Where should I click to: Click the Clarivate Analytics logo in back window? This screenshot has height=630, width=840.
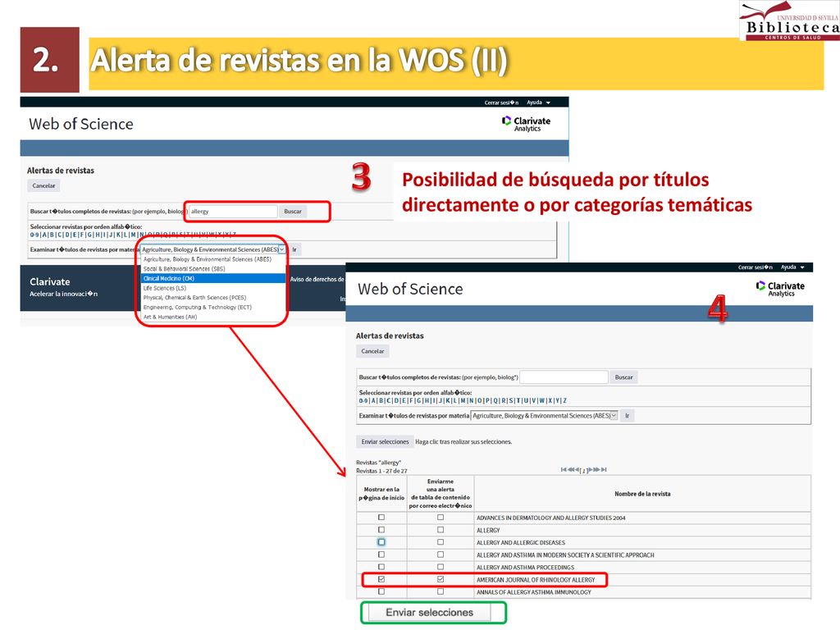pyautogui.click(x=526, y=124)
